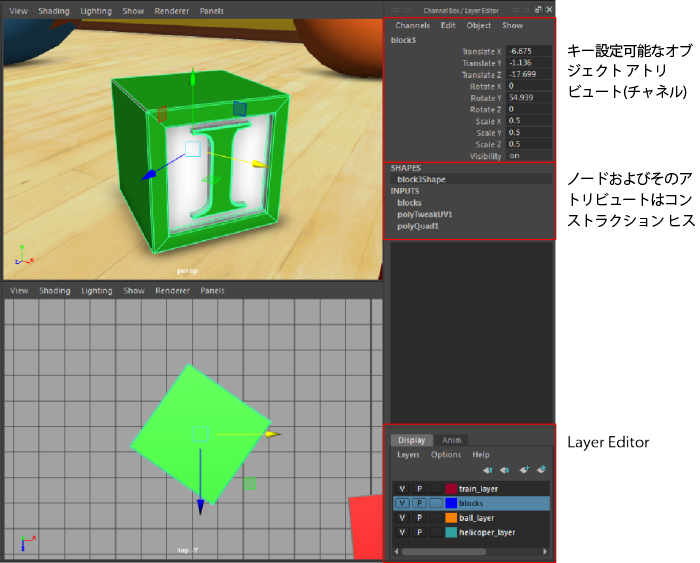Open Lighting menu in perspective panel

(x=96, y=11)
